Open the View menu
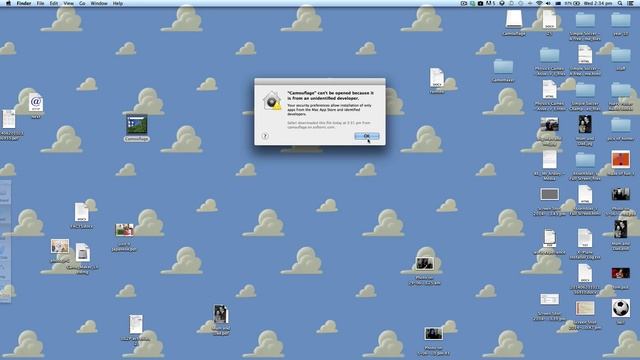Viewport: 640px width, 360px height. [x=69, y=3]
